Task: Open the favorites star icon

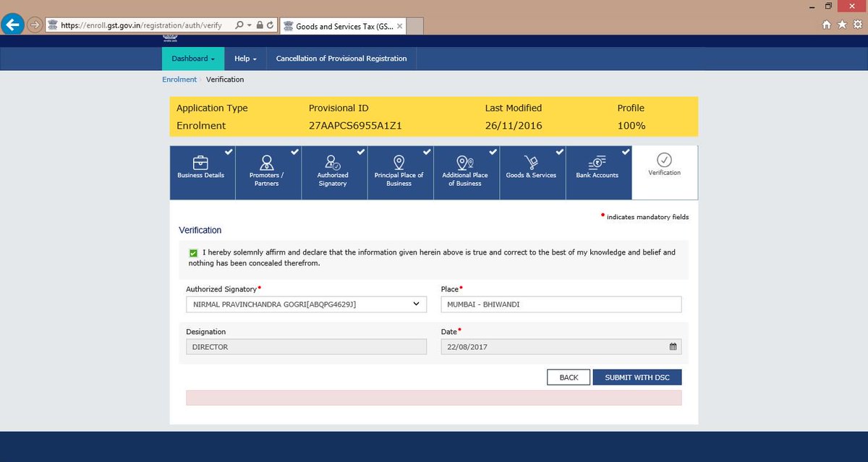Action: pyautogui.click(x=841, y=25)
